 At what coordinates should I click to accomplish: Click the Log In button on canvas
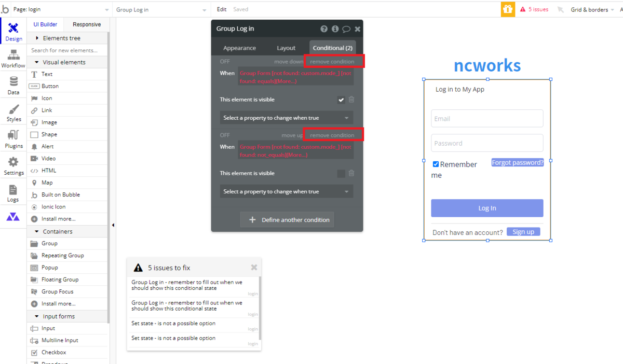pos(487,208)
